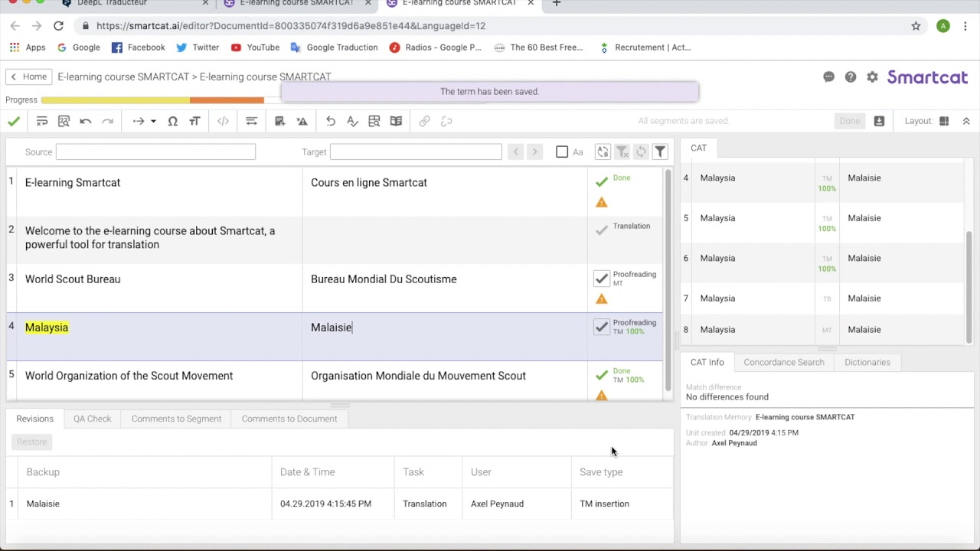Click the unlink icon

pos(447,121)
